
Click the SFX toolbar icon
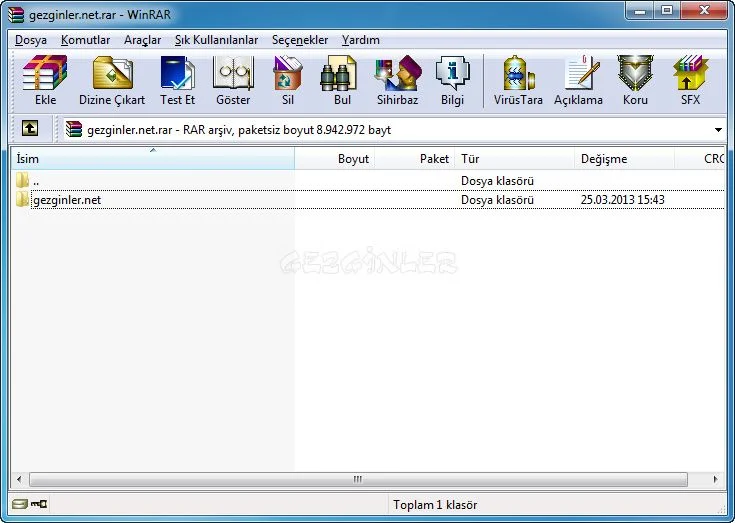[691, 80]
